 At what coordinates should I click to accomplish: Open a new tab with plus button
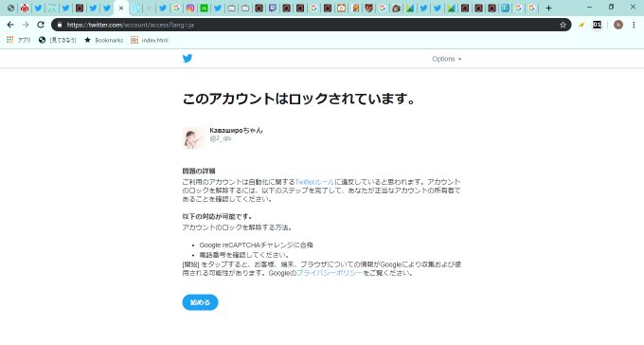coord(548,8)
